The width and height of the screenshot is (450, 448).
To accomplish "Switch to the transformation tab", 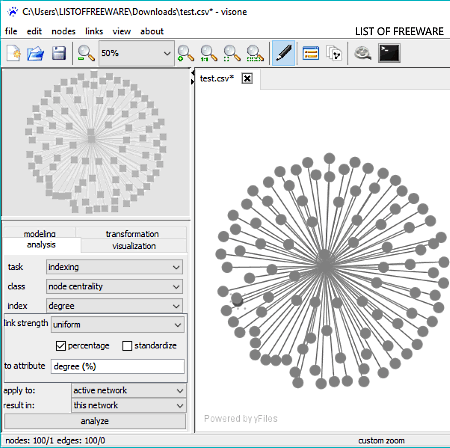I will (x=132, y=234).
